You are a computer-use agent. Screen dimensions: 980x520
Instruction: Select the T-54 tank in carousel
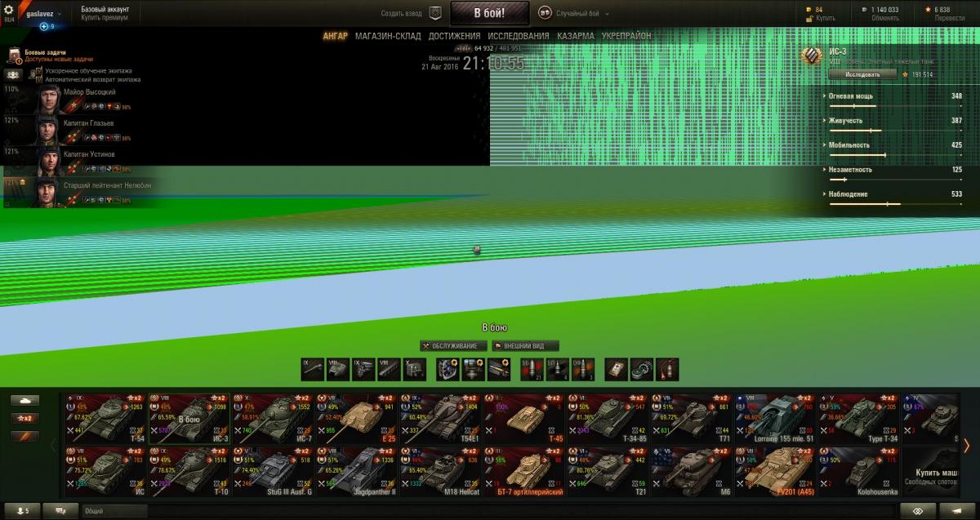[105, 419]
